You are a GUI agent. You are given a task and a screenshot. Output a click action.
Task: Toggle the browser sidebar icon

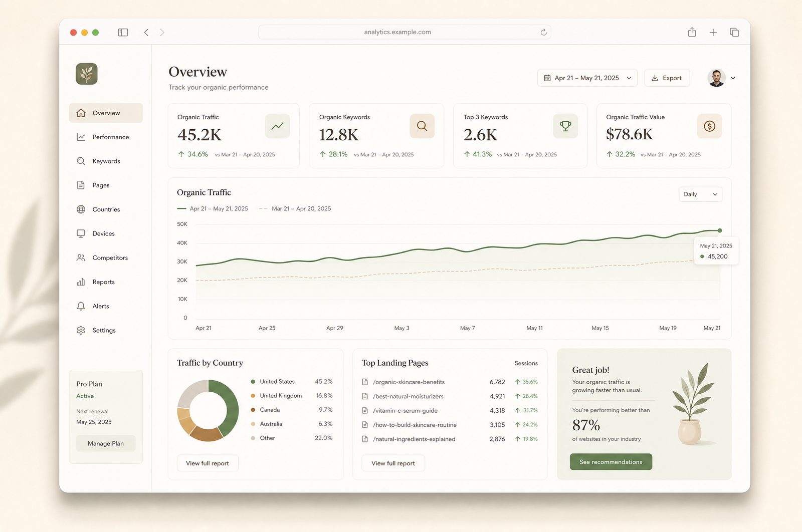point(123,32)
